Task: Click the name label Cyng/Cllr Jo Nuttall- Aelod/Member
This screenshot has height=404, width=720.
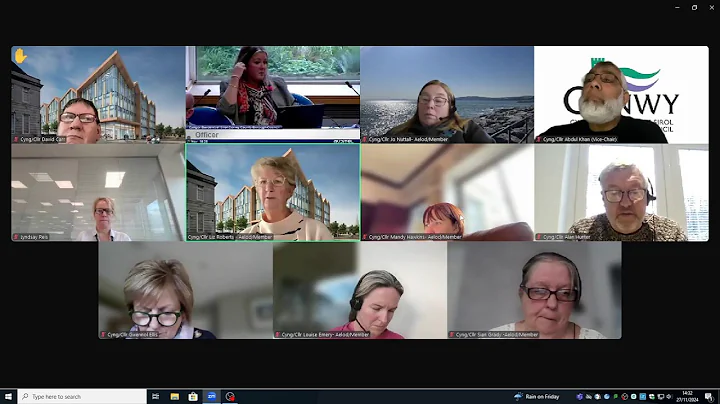Action: [408, 139]
